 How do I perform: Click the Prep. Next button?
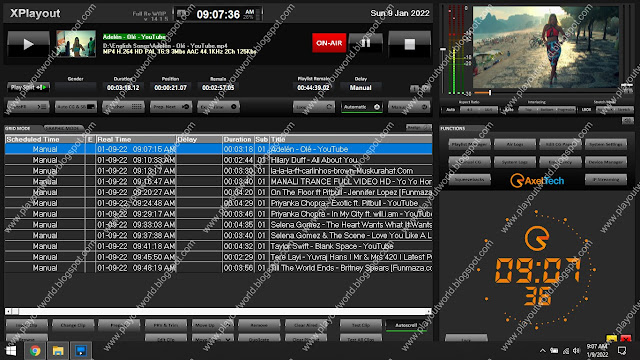tap(171, 107)
